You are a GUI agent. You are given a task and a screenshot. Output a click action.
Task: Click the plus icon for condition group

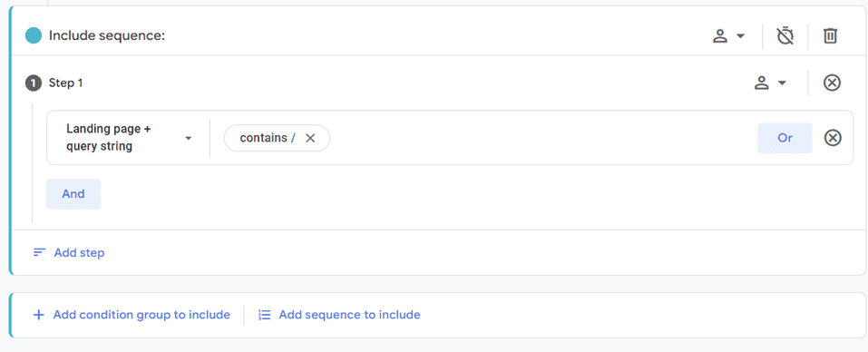click(38, 315)
